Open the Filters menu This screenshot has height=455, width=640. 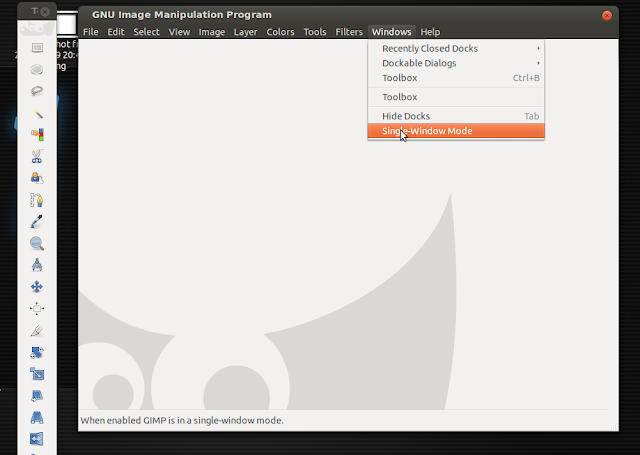(x=349, y=32)
